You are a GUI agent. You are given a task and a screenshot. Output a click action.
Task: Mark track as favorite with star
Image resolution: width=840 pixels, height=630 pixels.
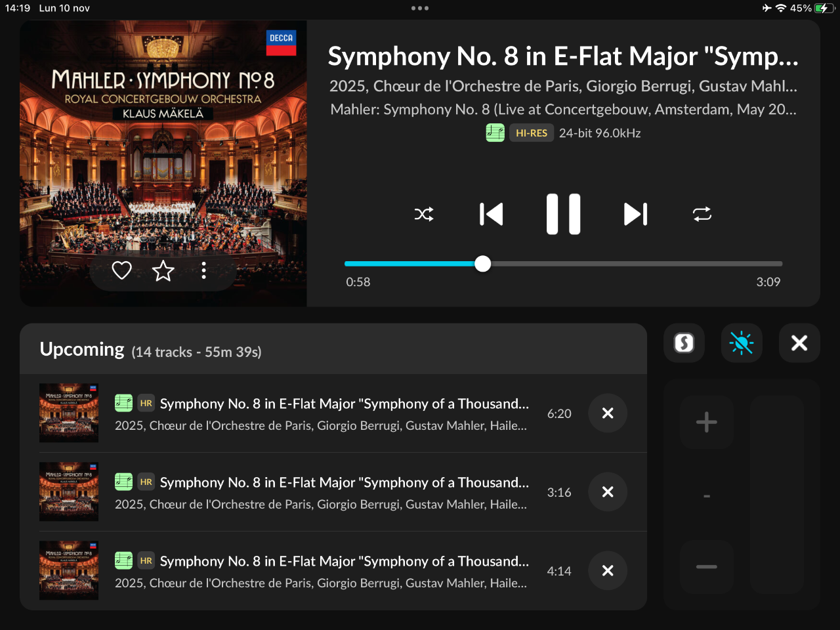tap(163, 270)
